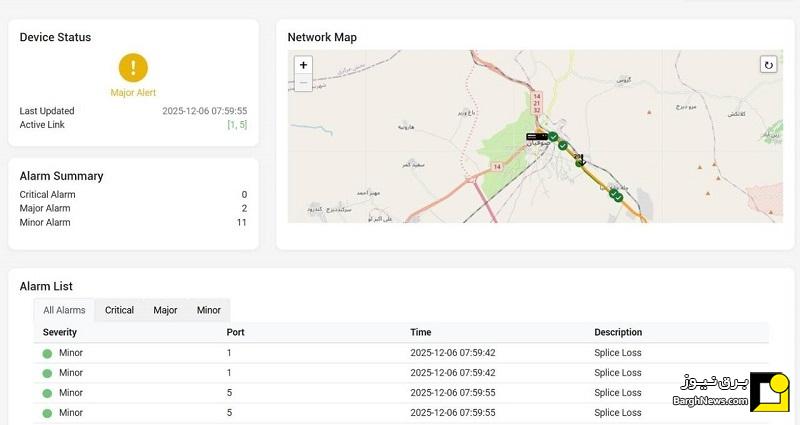Open the Major alarms tab
Image resolution: width=800 pixels, height=425 pixels.
[x=165, y=310]
